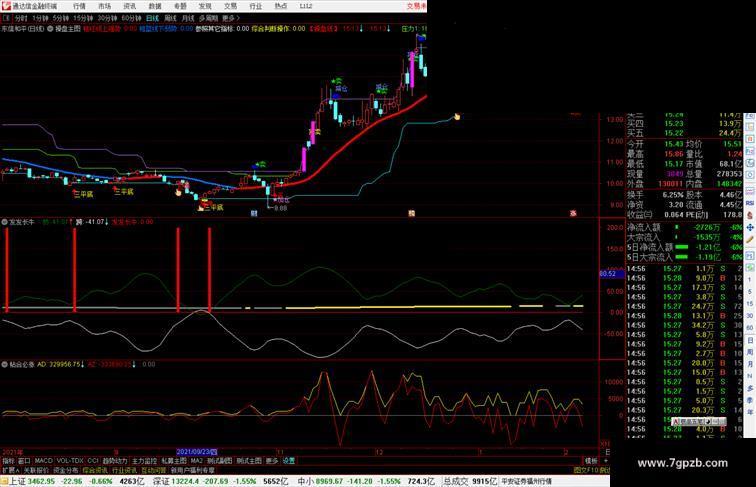
Task: Select the pencil drawing tool in the sidebar
Action: 750,239
